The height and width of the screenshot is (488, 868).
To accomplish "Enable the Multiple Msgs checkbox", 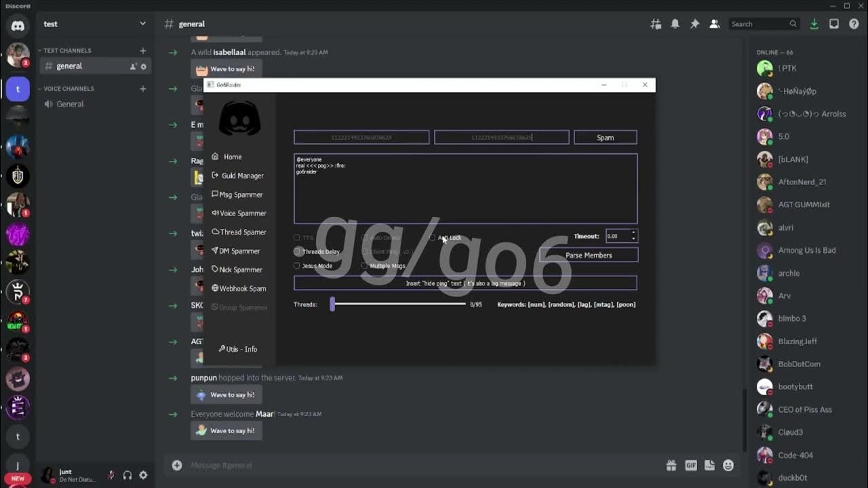I will (x=365, y=266).
